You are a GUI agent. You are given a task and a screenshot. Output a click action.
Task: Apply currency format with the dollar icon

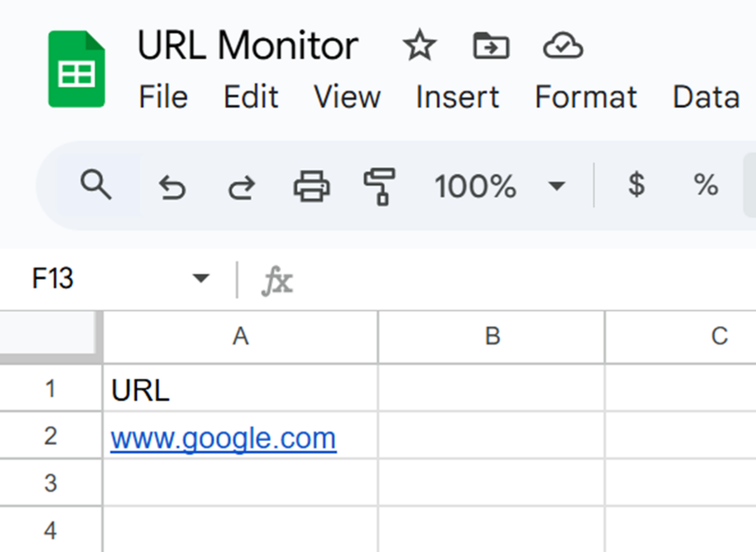(635, 186)
